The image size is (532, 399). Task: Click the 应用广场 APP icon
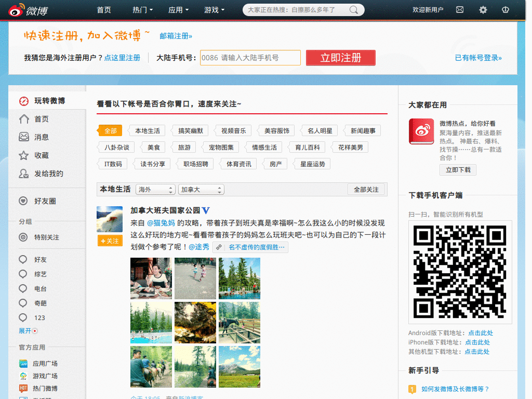tap(23, 364)
